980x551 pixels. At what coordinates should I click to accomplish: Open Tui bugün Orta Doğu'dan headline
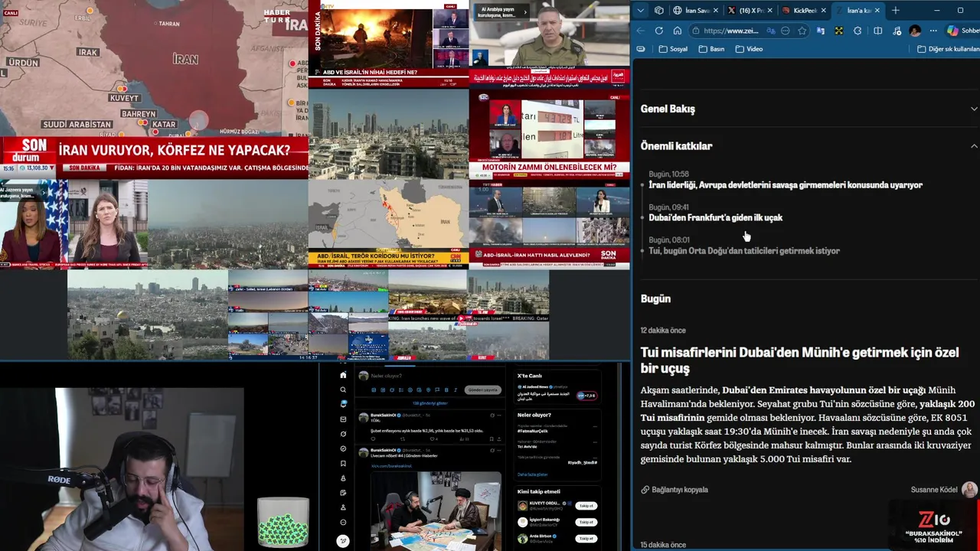tap(744, 250)
